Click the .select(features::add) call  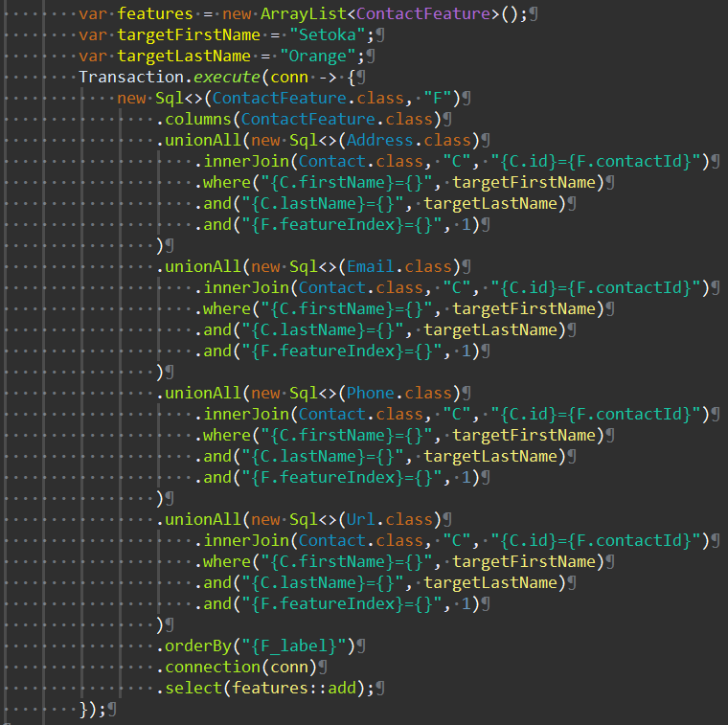point(265,689)
